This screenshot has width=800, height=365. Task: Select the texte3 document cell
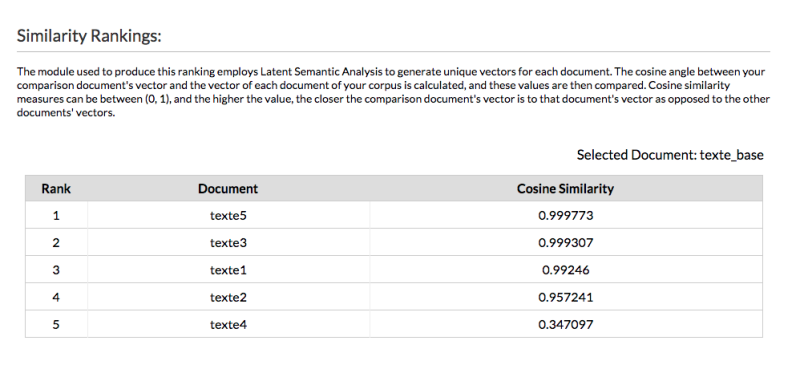pos(228,242)
